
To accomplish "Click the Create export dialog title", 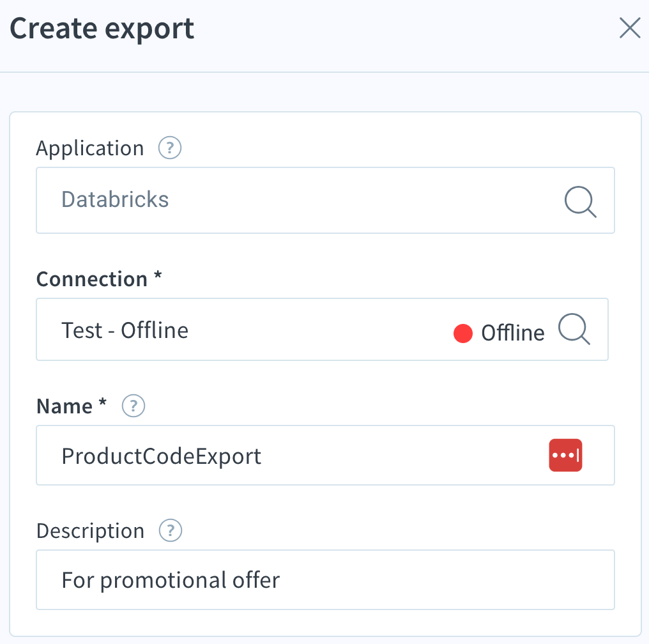I will pos(100,28).
